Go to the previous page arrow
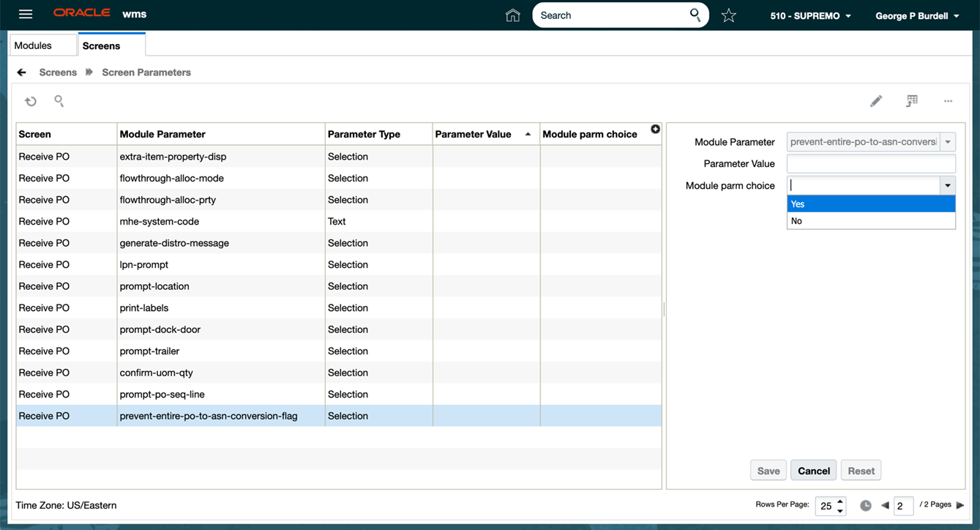 click(x=885, y=505)
